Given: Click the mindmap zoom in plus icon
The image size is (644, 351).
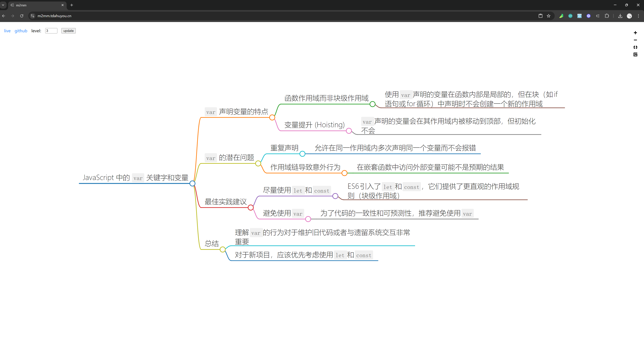Looking at the screenshot, I should point(635,33).
